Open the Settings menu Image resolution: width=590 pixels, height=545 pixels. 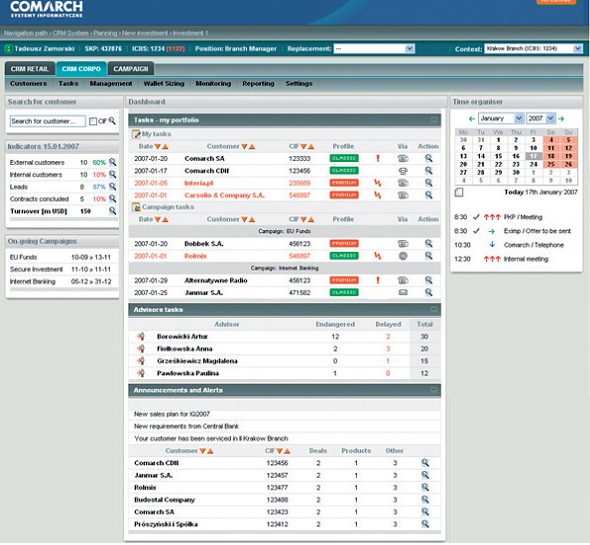[x=299, y=84]
